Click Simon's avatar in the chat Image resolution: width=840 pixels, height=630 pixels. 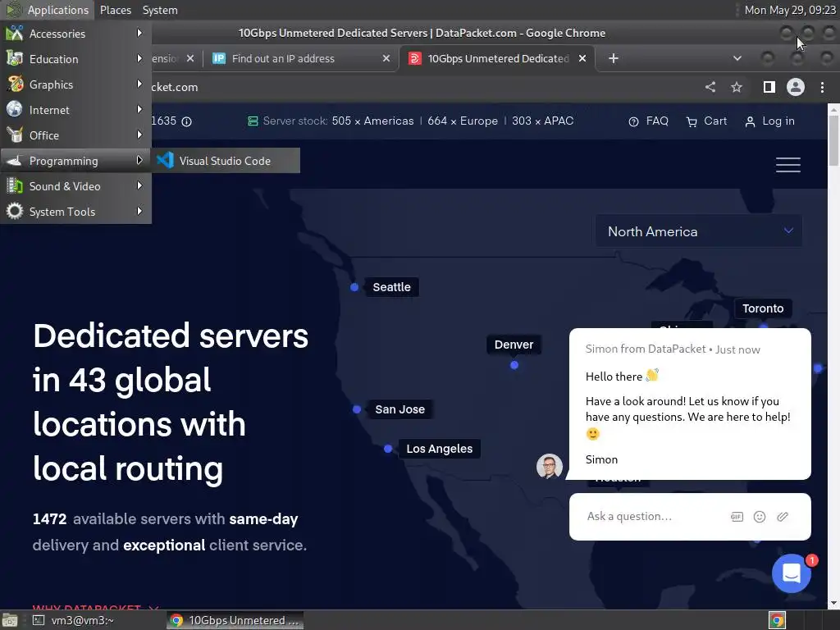point(549,466)
